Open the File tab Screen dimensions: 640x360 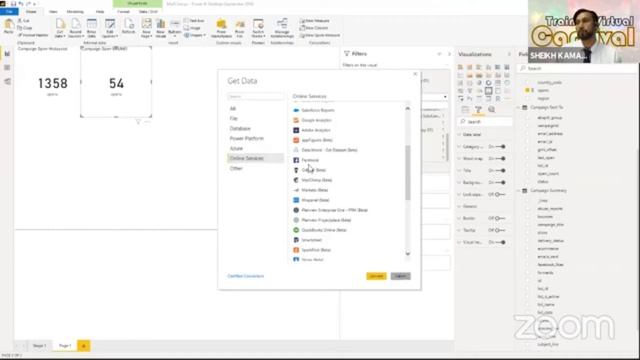[9, 11]
